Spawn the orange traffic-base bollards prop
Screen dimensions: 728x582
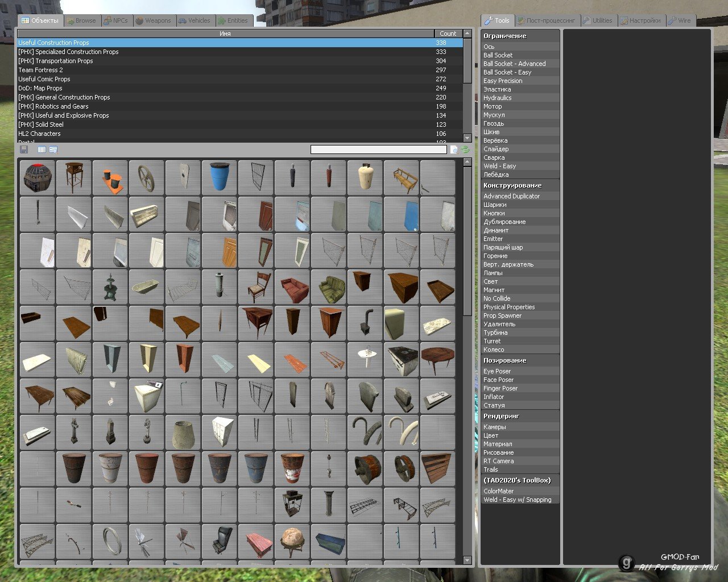tap(110, 178)
